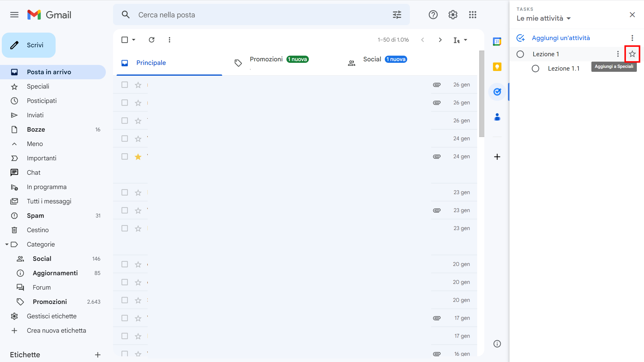Open Google Keep side panel icon
This screenshot has height=362, width=644.
497,67
